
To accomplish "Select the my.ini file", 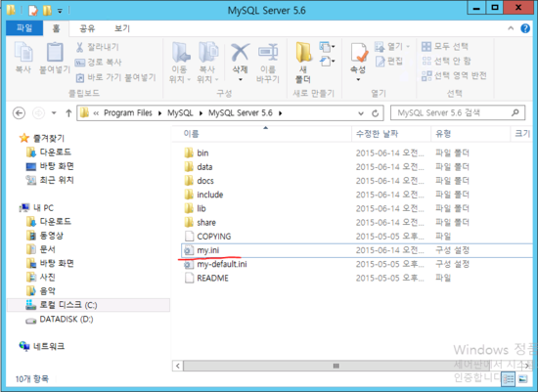I will click(x=208, y=250).
